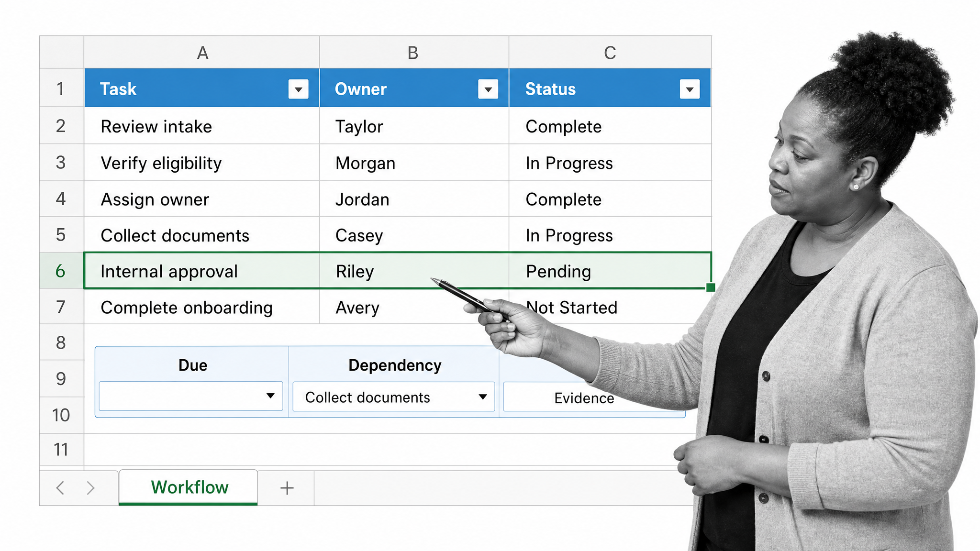Expand the Due dropdown field
The height and width of the screenshot is (551, 980).
tap(191, 396)
